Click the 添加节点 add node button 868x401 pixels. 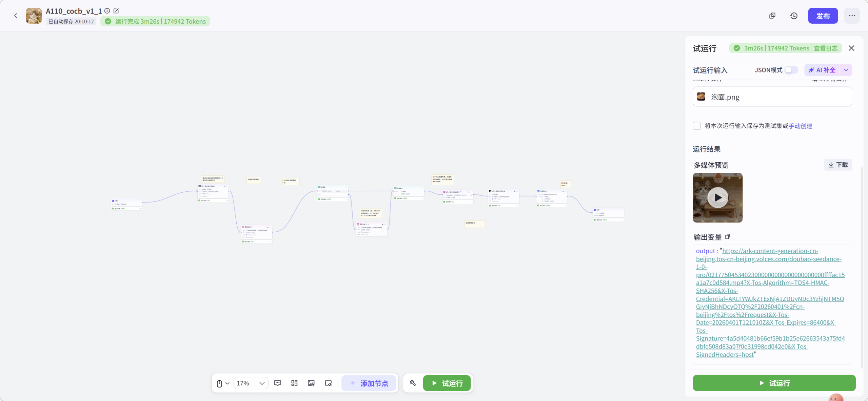point(369,383)
